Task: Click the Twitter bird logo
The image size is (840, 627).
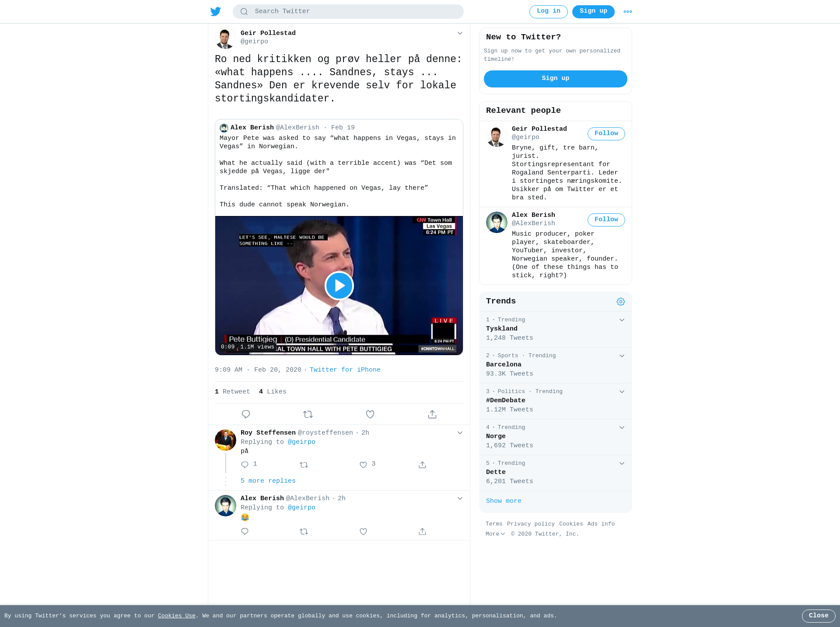Action: coord(215,11)
